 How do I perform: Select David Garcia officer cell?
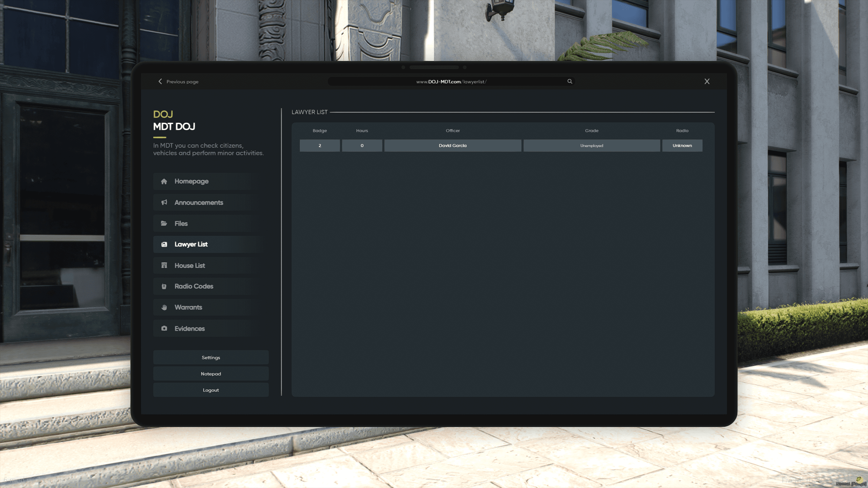point(453,145)
